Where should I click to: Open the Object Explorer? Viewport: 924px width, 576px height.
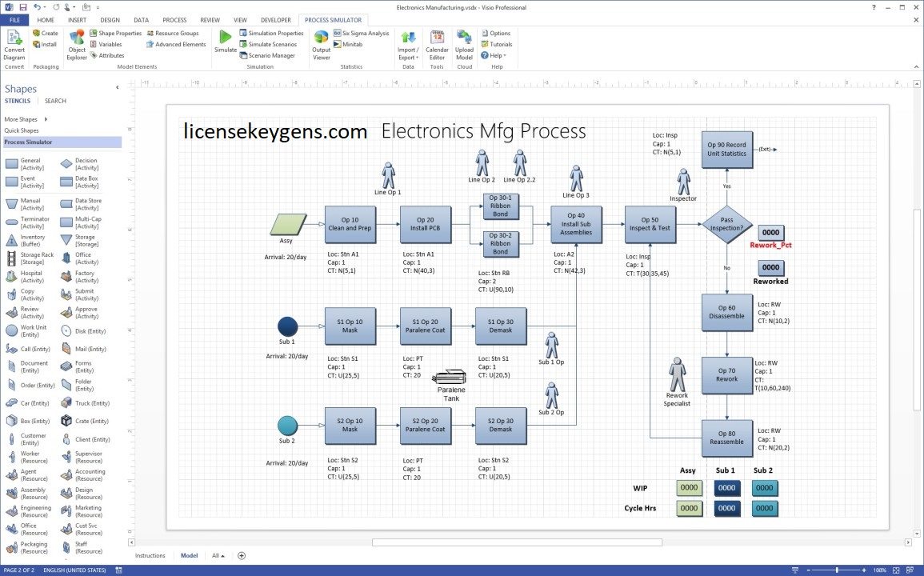[x=77, y=45]
